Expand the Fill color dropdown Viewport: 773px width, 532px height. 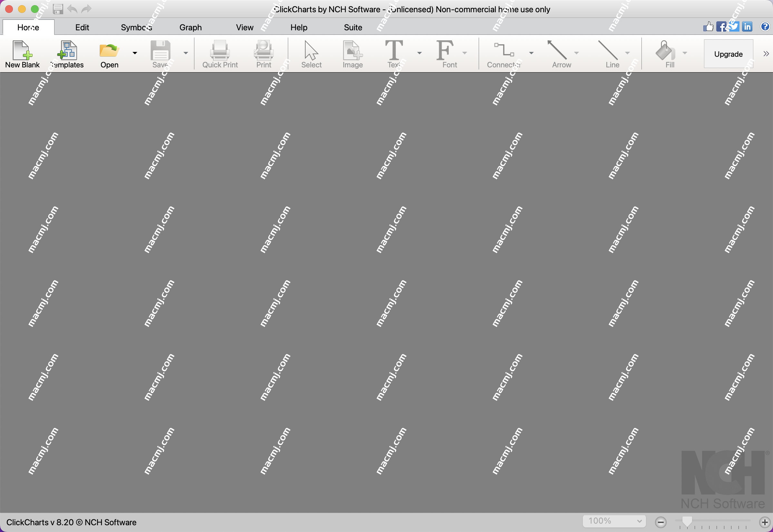(x=685, y=53)
